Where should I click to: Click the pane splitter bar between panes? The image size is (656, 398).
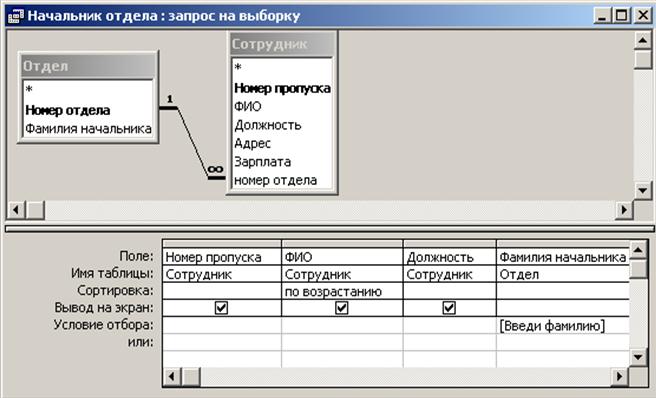(x=329, y=229)
